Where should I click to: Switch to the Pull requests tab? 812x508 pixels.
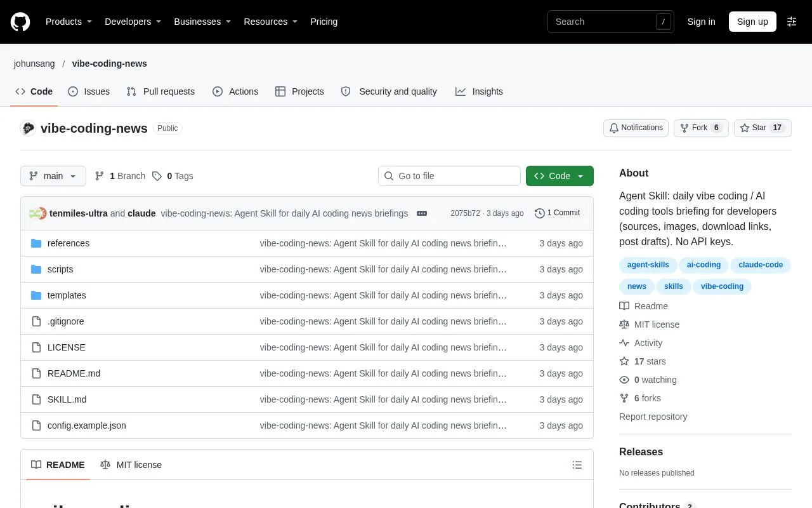point(160,91)
